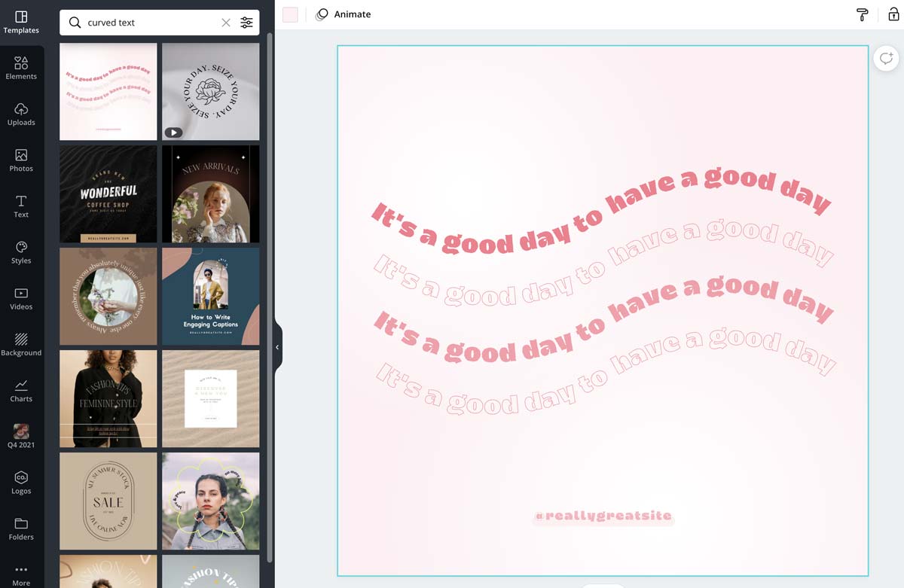Open the Styles panel
Screen dimensions: 904x588
tap(21, 253)
